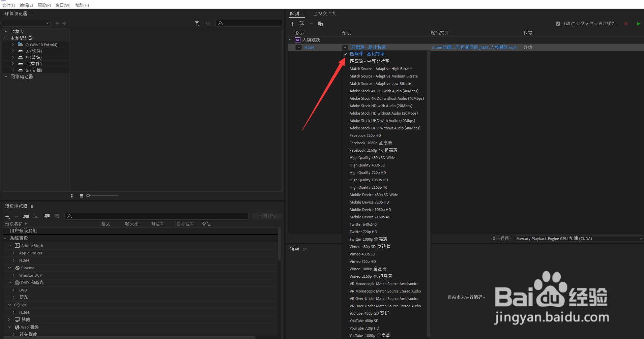Expand C: (Win 10 Ent x64) drive

tap(13, 44)
